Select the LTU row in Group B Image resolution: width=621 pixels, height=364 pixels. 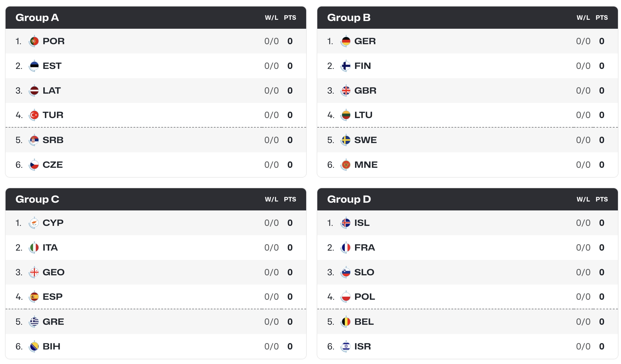pyautogui.click(x=468, y=115)
